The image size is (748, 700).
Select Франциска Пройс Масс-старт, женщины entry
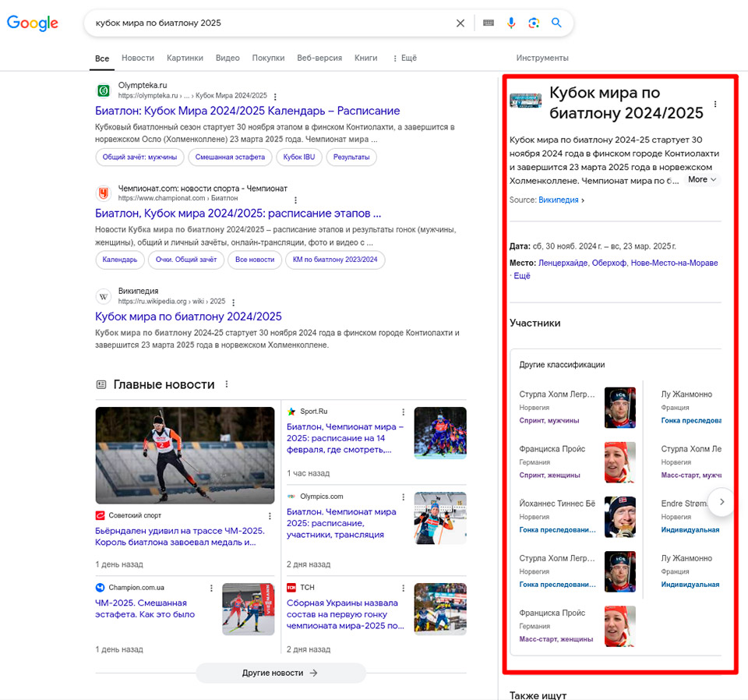[577, 626]
